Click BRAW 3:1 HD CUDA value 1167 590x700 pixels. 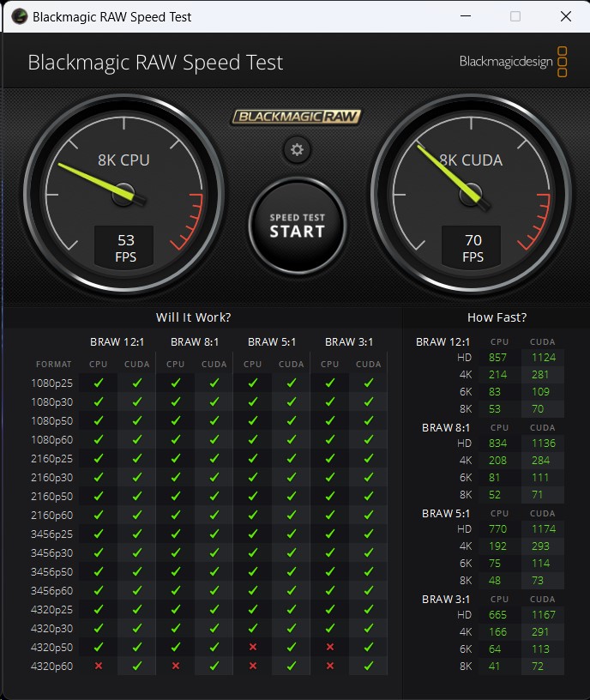point(544,615)
